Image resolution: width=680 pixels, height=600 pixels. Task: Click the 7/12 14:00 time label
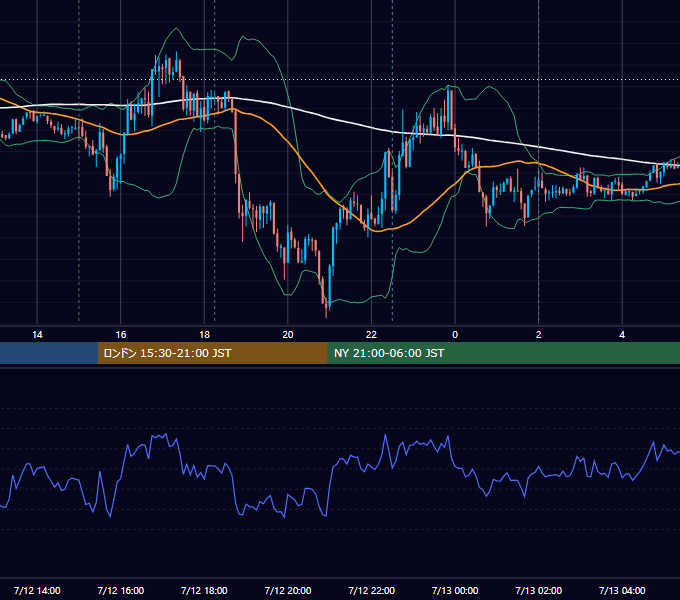37,590
